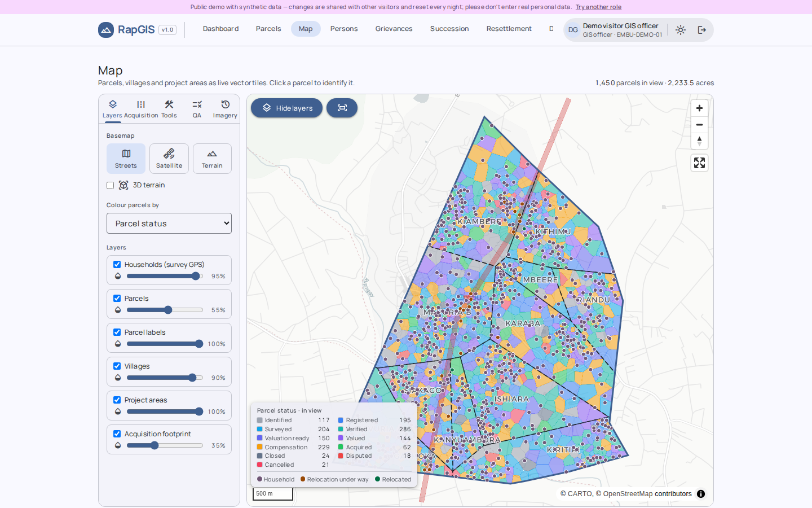812x508 pixels.
Task: Toggle the light/dark theme sun icon
Action: 681,30
